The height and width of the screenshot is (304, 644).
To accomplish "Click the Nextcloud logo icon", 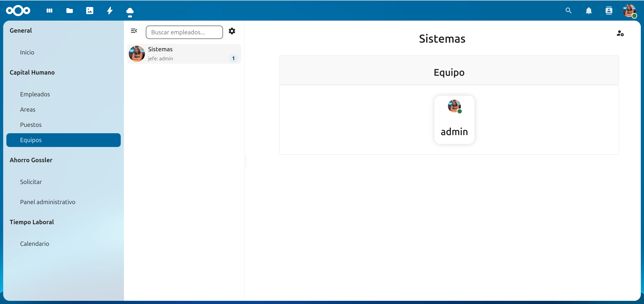I will [x=18, y=11].
